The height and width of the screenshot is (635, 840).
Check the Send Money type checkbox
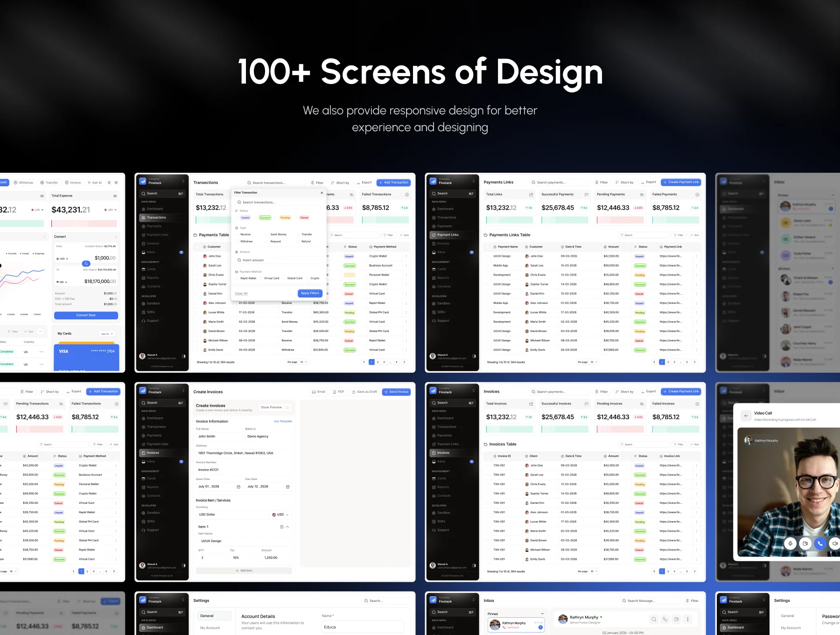point(267,234)
